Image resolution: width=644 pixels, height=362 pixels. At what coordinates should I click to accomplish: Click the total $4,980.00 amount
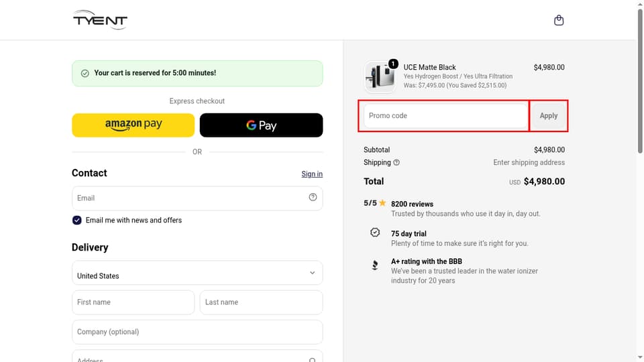544,182
